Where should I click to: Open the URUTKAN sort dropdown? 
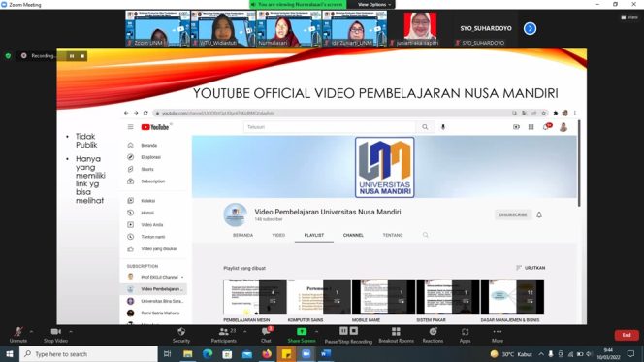click(531, 268)
